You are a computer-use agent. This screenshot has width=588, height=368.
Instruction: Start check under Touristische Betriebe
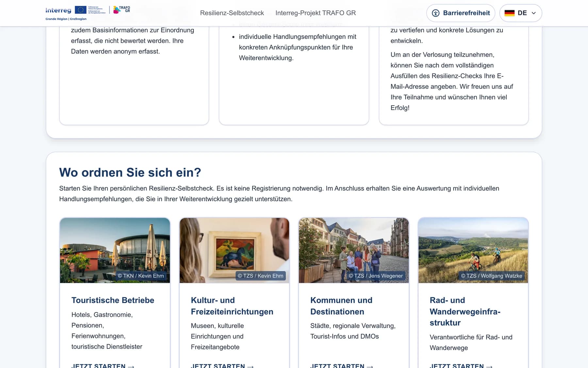103,365
